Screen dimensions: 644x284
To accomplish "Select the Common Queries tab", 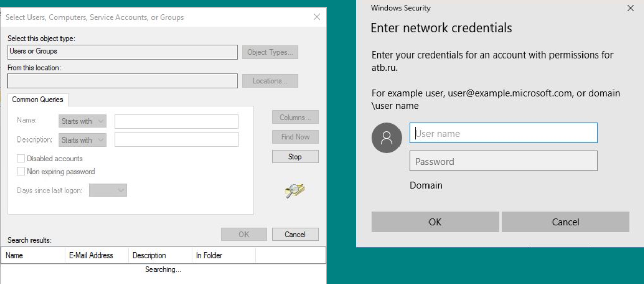I will tap(39, 100).
